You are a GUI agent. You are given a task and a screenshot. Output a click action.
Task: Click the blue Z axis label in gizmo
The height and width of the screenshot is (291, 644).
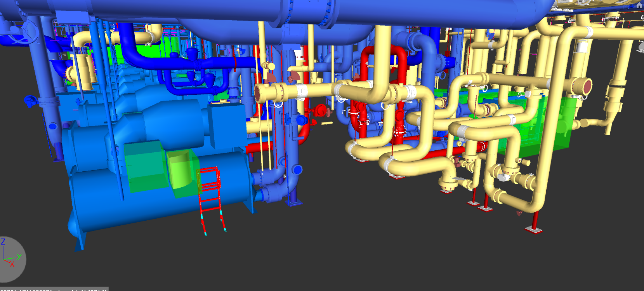[x=3, y=242]
